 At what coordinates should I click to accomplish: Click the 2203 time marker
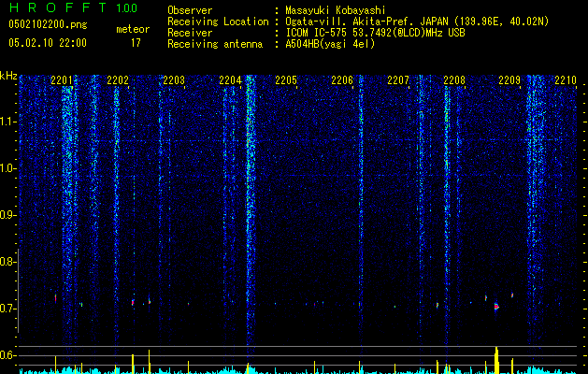pos(174,80)
